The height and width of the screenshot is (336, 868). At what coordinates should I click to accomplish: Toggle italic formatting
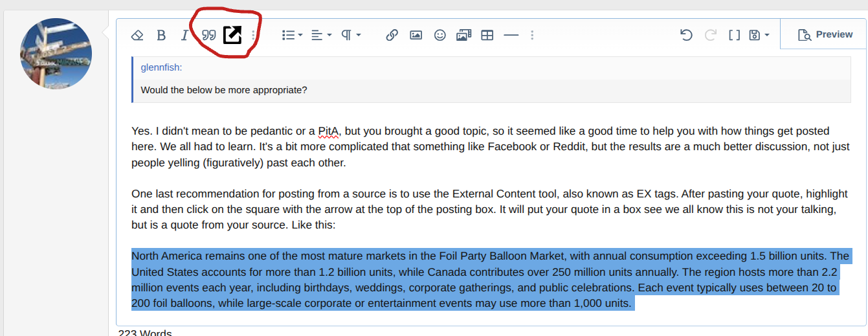[184, 35]
